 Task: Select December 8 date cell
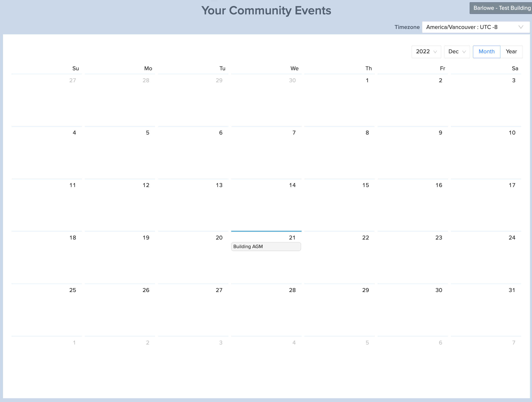click(x=339, y=152)
